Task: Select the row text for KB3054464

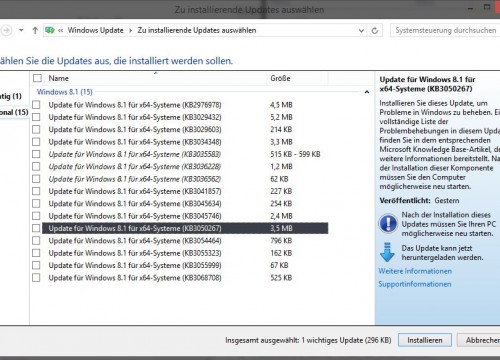Action: (135, 240)
